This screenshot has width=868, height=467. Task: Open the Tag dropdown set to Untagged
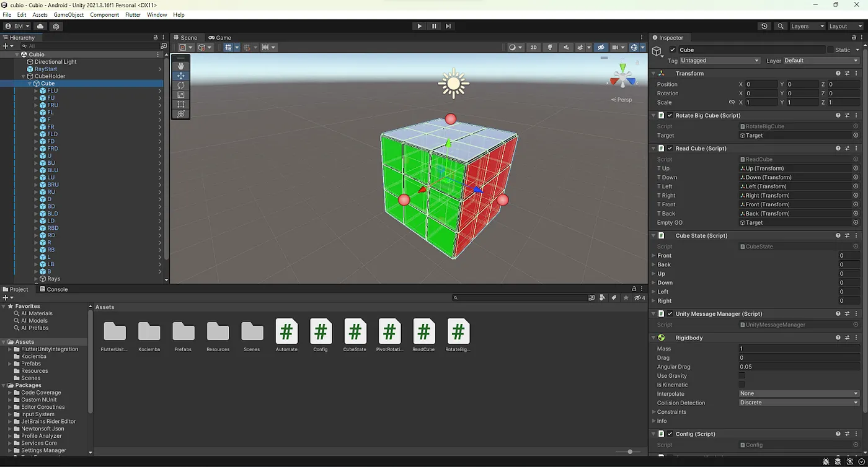(x=719, y=61)
